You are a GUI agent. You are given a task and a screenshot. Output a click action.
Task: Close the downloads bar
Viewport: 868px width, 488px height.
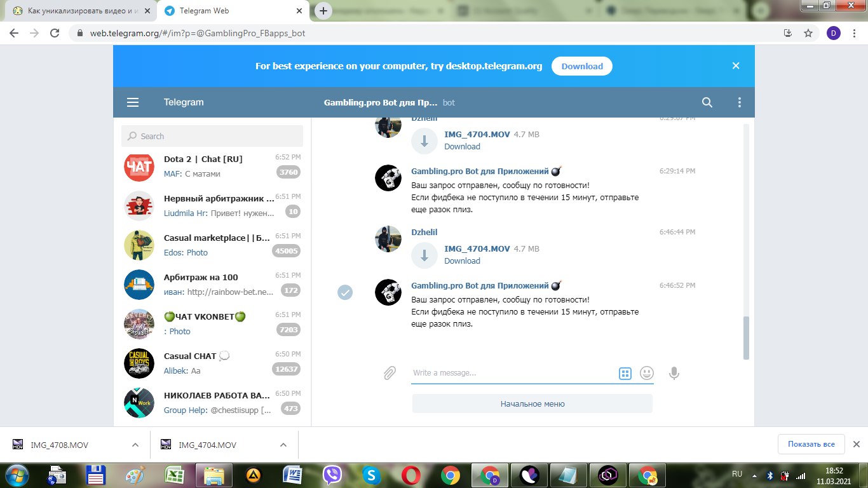[x=856, y=444]
